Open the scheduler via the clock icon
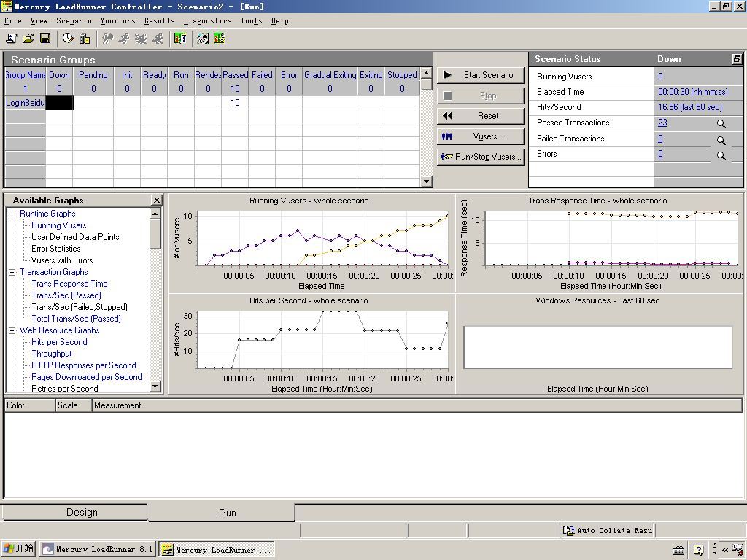This screenshot has height=560, width=747. [68, 39]
